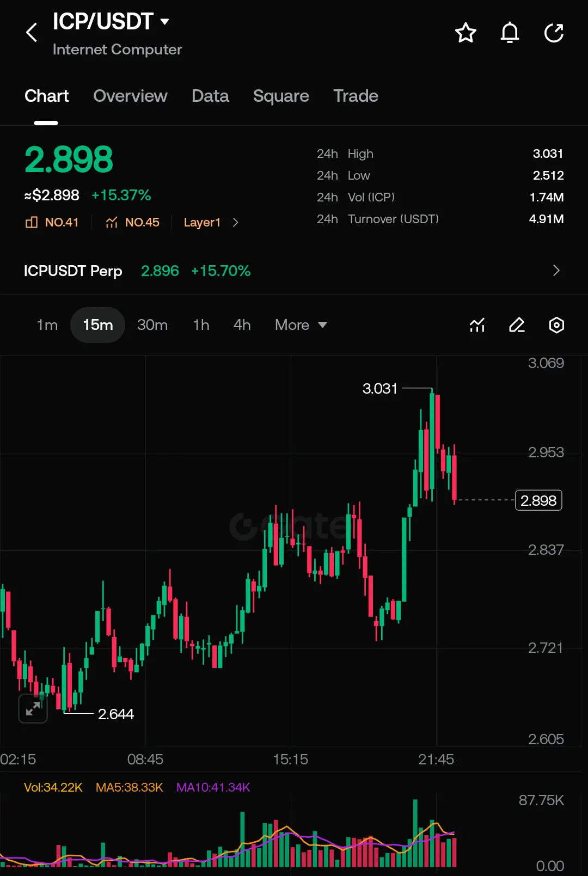Tap the Perp price 2.896
The image size is (588, 876).
pyautogui.click(x=160, y=271)
